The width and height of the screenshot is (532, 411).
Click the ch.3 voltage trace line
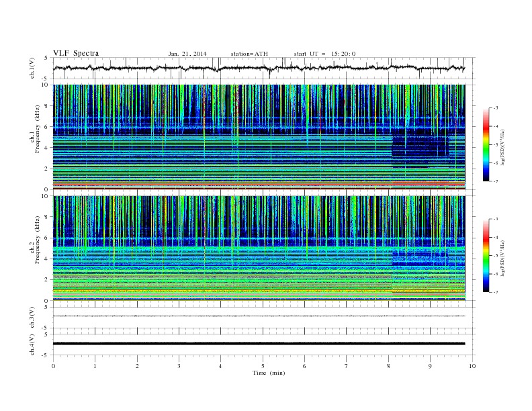click(259, 316)
